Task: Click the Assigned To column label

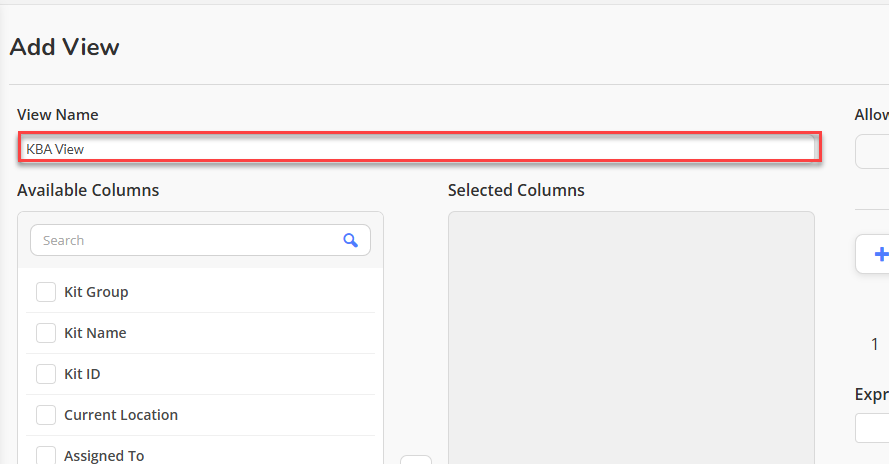Action: pyautogui.click(x=104, y=455)
